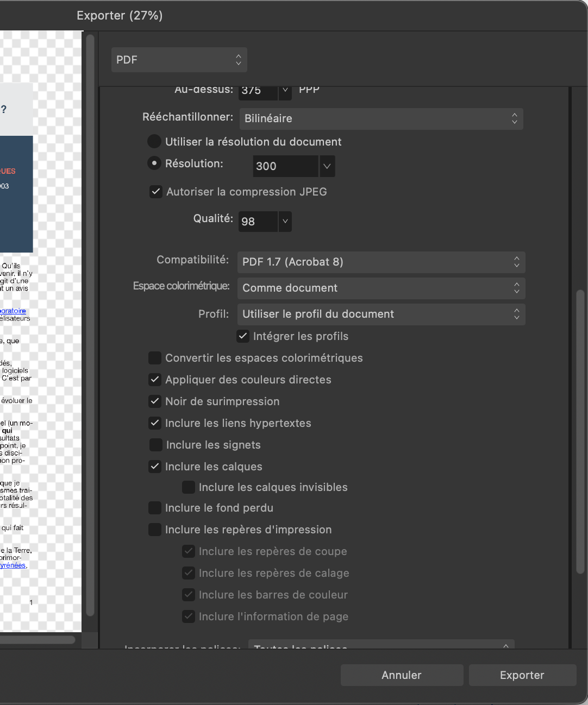
Task: Check 'Inclure le fond perdu'
Action: [155, 508]
